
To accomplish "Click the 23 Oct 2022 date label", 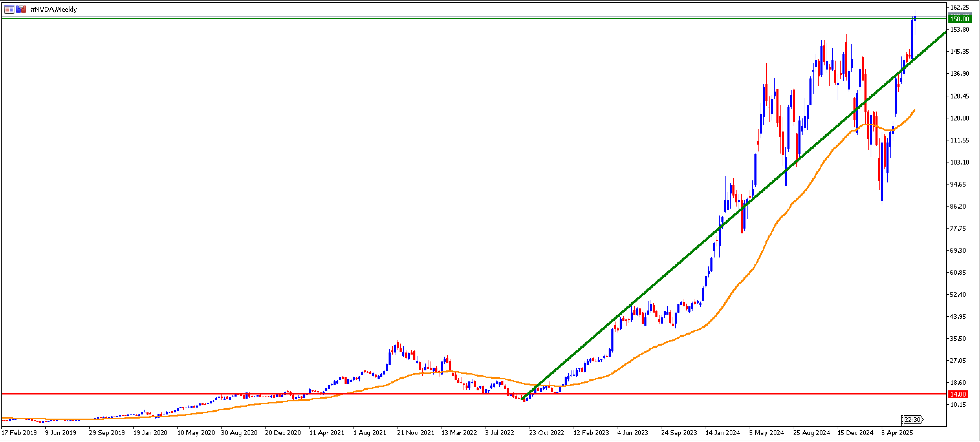I will [547, 433].
